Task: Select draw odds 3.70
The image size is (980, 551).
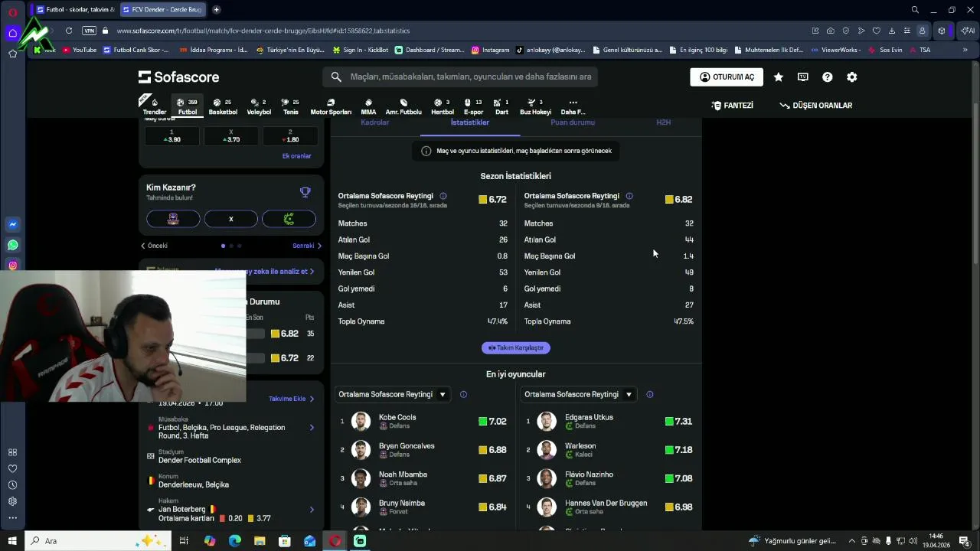Action: [230, 136]
